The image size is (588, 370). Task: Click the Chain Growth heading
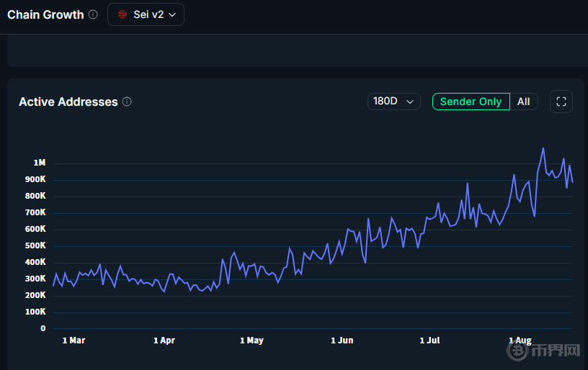45,14
